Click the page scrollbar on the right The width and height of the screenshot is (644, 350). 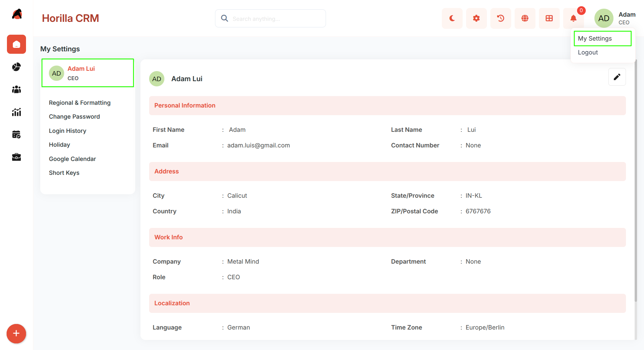coord(636,180)
